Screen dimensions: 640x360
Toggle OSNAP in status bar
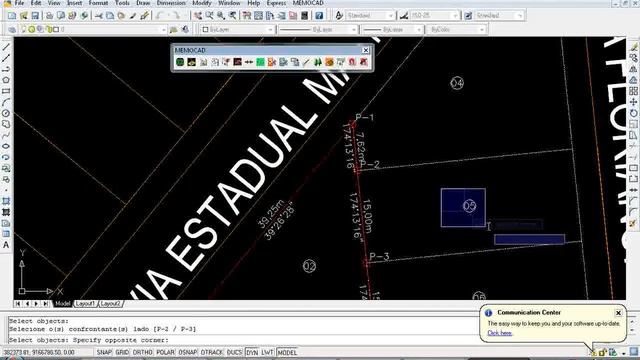(x=188, y=352)
